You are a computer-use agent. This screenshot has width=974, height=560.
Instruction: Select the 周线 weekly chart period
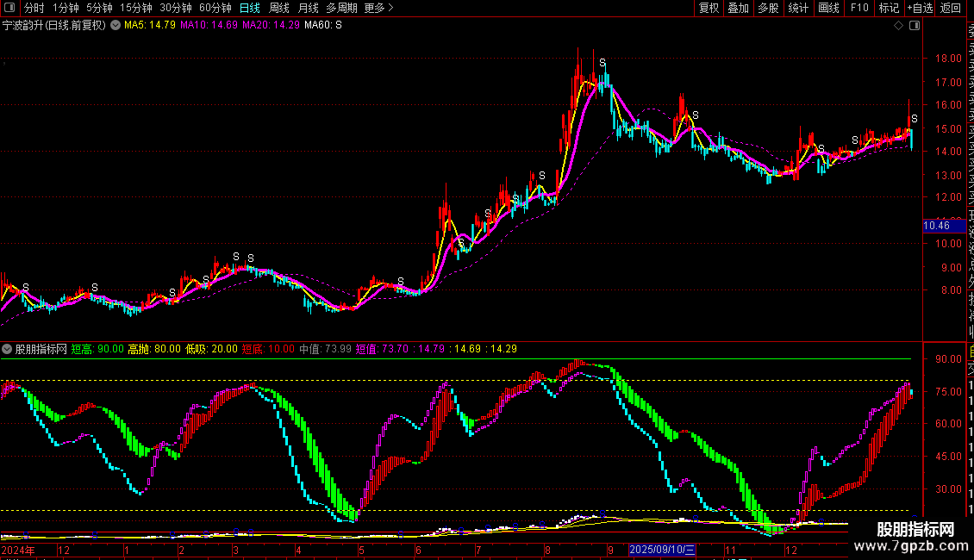pyautogui.click(x=279, y=8)
